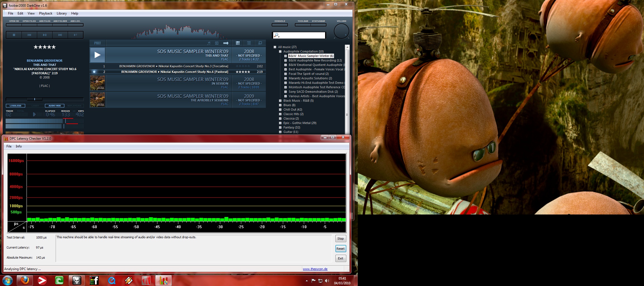Click the volume speaker icon in system tray
Screen dimensions: 644x286
327,281
